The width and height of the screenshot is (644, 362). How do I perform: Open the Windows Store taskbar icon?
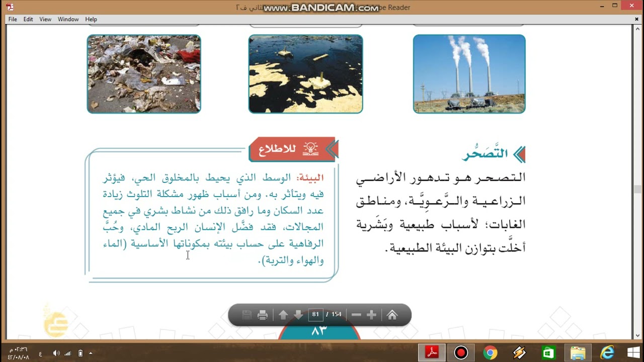coord(548,353)
